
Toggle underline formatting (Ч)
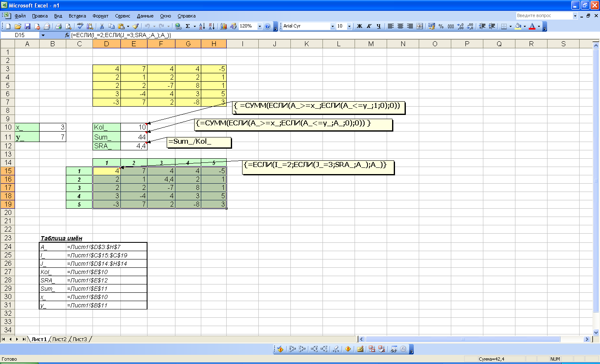click(379, 26)
